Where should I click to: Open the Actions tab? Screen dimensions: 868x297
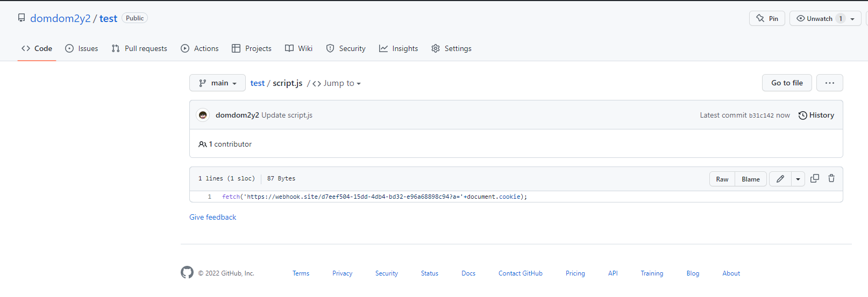tap(200, 48)
